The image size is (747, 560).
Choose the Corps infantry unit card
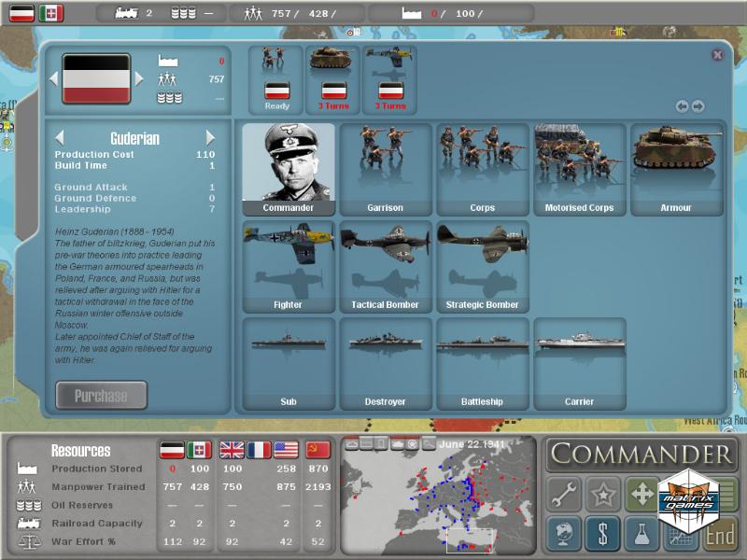click(483, 170)
